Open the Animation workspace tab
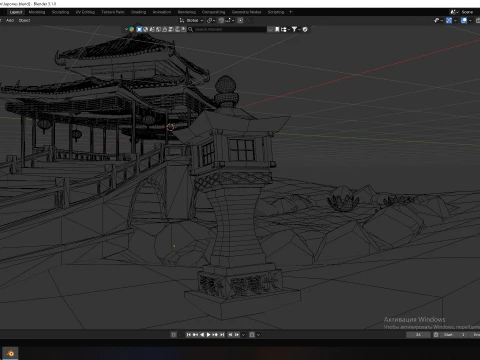Image resolution: width=480 pixels, height=360 pixels. [x=162, y=12]
